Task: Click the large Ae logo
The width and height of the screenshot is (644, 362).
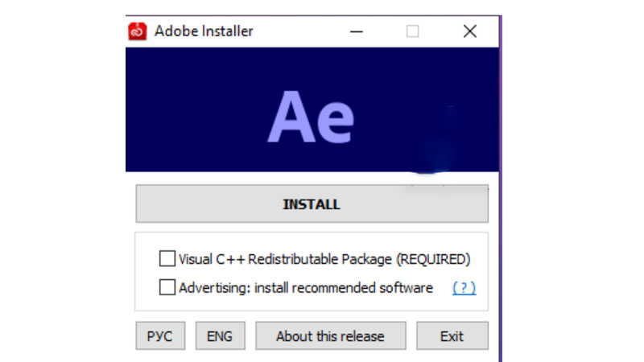Action: click(311, 117)
